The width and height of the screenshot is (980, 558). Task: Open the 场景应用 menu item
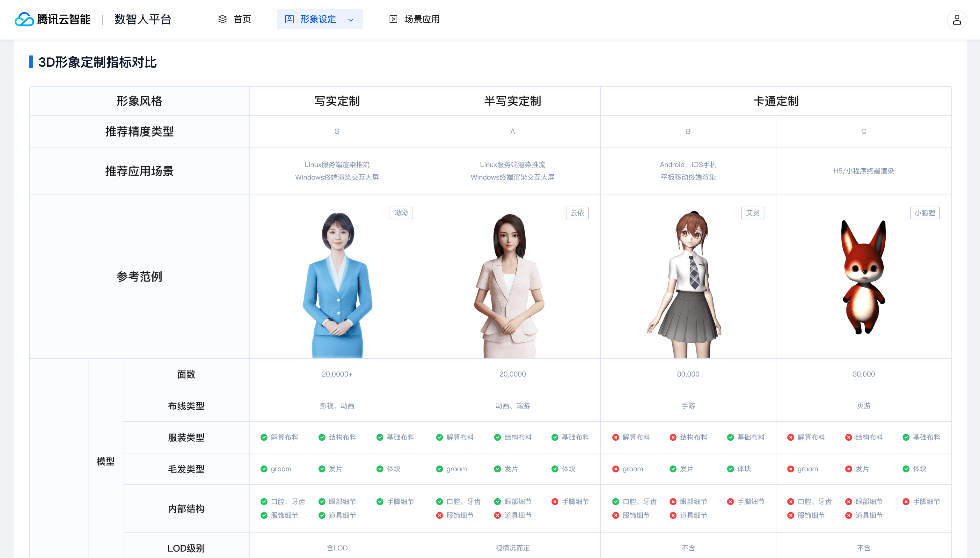pos(421,19)
